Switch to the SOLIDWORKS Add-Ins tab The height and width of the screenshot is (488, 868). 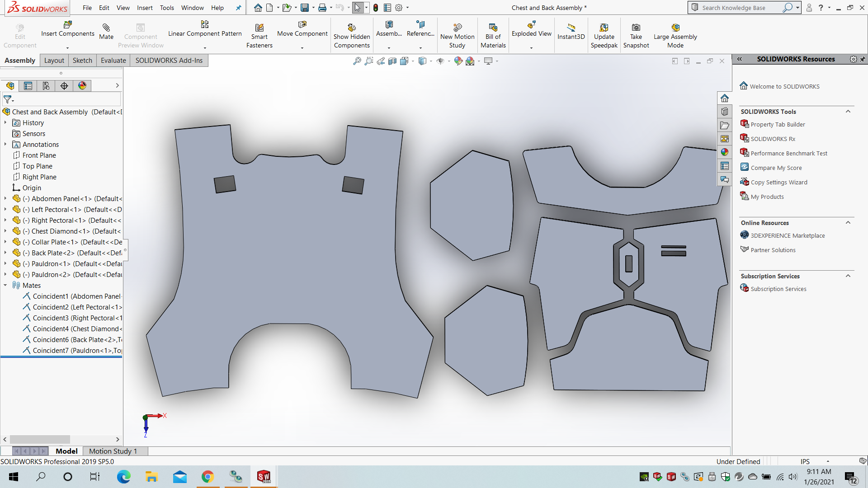[169, 61]
